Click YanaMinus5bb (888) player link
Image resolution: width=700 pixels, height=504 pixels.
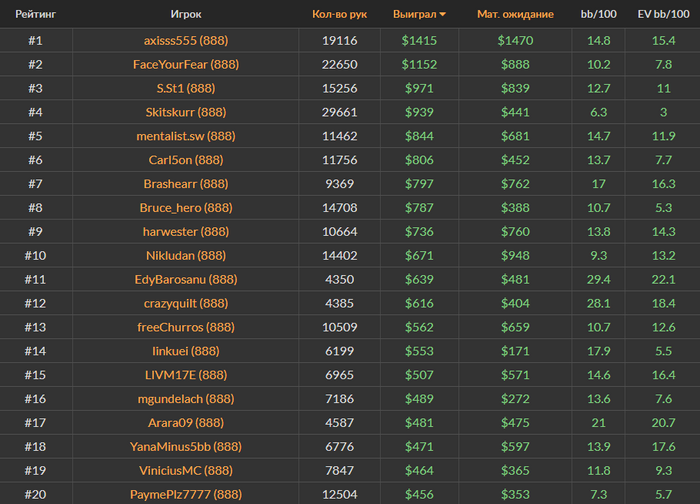pyautogui.click(x=185, y=446)
